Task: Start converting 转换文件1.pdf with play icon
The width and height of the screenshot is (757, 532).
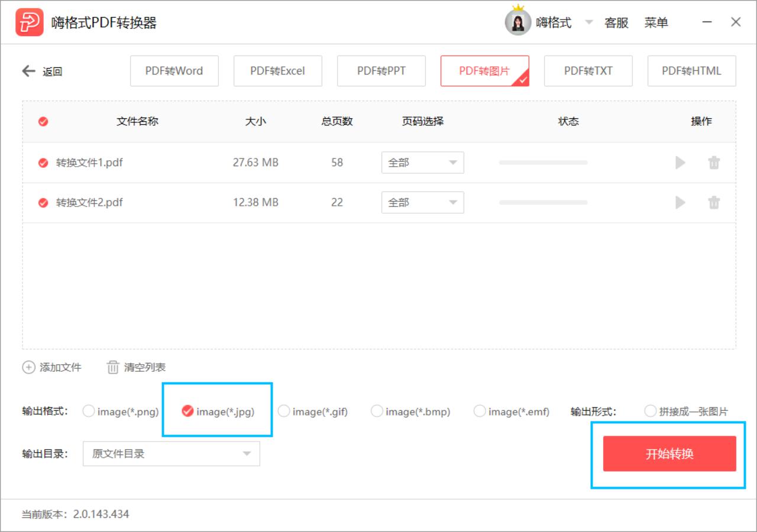Action: (681, 163)
